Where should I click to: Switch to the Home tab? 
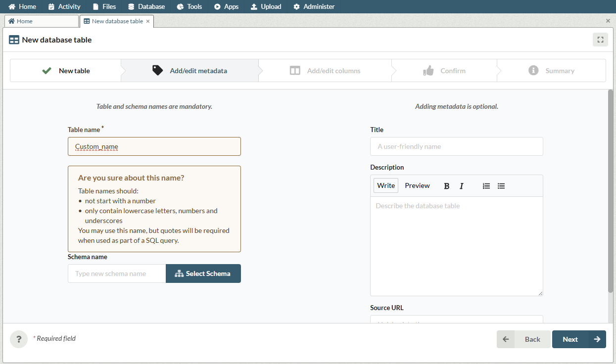coord(41,21)
